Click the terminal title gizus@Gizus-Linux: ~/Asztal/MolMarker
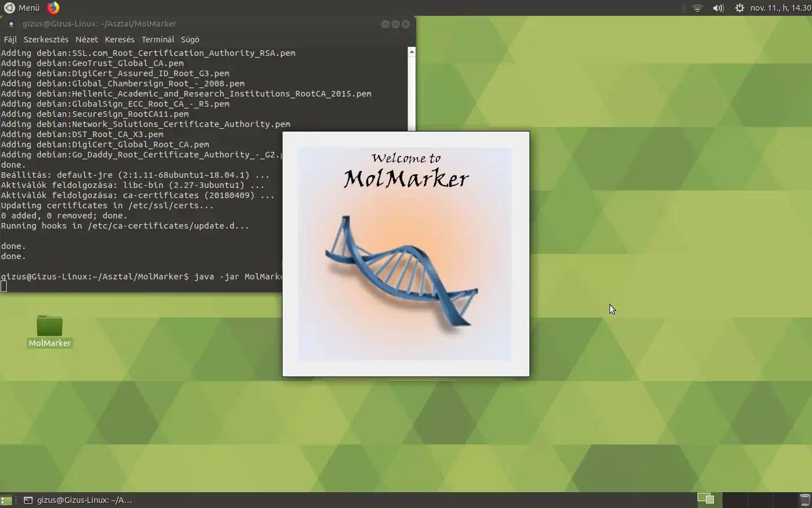The width and height of the screenshot is (812, 508). click(99, 24)
